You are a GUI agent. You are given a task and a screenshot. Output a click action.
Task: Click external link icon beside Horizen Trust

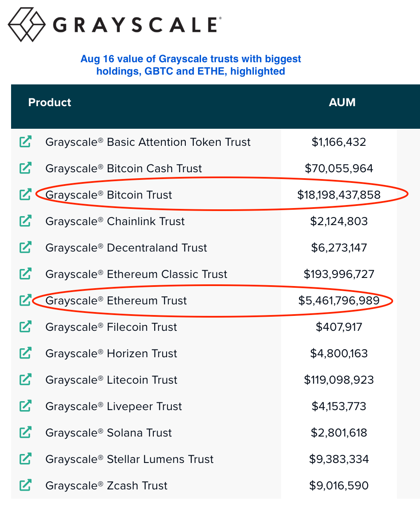[x=26, y=353]
